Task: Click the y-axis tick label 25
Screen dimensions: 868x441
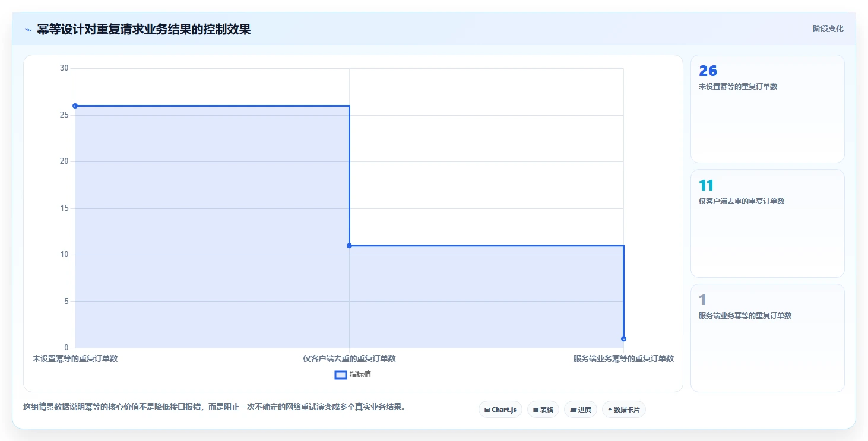Action: [64, 115]
